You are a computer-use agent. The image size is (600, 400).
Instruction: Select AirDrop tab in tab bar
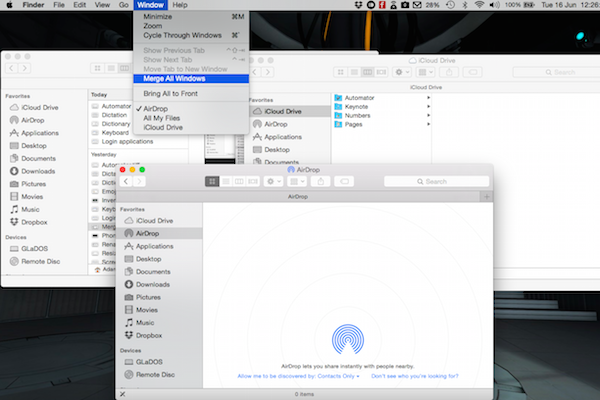[298, 197]
